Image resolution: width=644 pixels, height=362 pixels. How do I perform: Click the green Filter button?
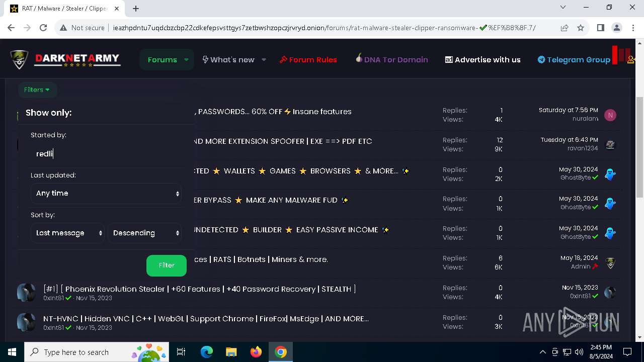point(167,265)
